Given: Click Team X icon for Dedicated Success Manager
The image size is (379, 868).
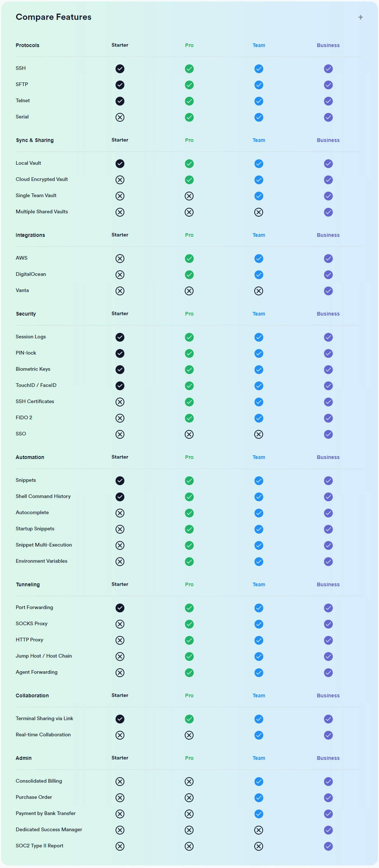Looking at the screenshot, I should pyautogui.click(x=259, y=830).
